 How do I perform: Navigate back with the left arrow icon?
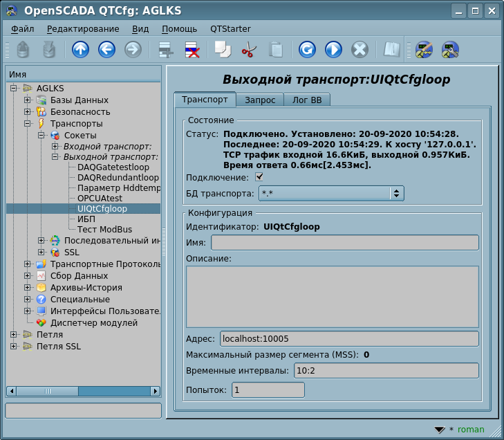(106, 50)
